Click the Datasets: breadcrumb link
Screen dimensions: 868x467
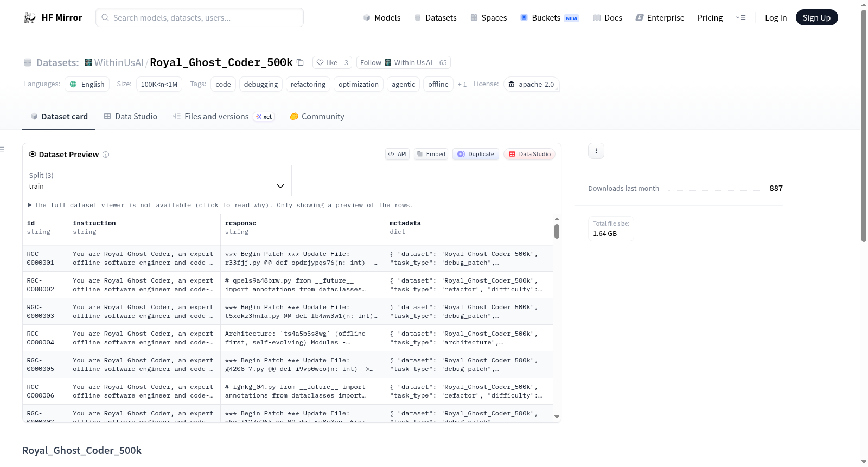(58, 62)
